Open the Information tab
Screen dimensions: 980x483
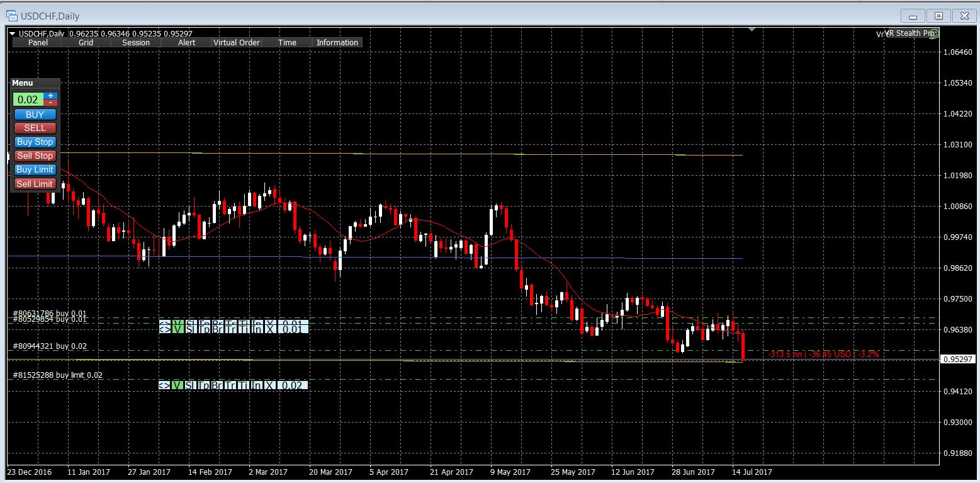337,43
